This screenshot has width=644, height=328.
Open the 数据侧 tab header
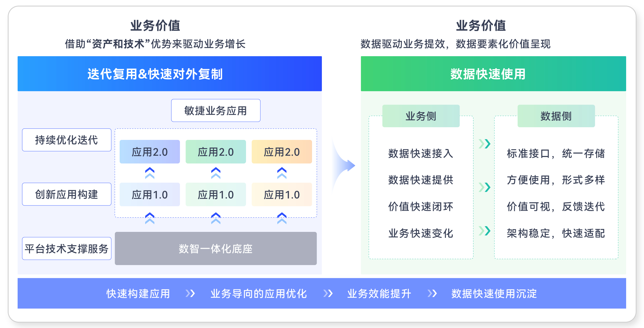pyautogui.click(x=556, y=116)
